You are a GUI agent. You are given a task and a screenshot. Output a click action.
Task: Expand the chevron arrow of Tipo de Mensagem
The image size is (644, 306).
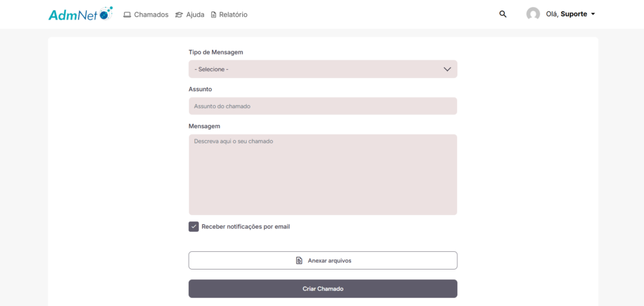coord(447,69)
